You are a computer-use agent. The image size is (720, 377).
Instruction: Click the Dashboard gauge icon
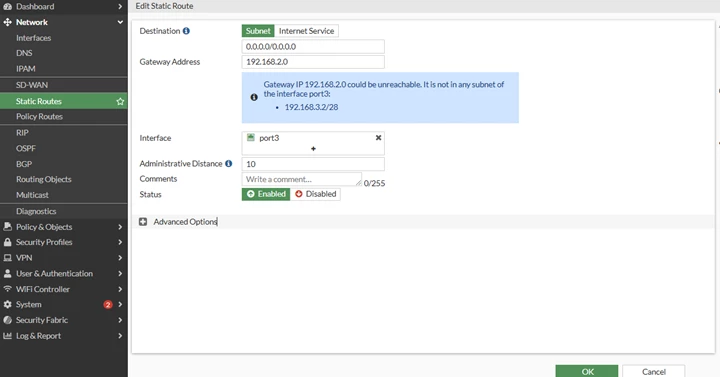[7, 6]
